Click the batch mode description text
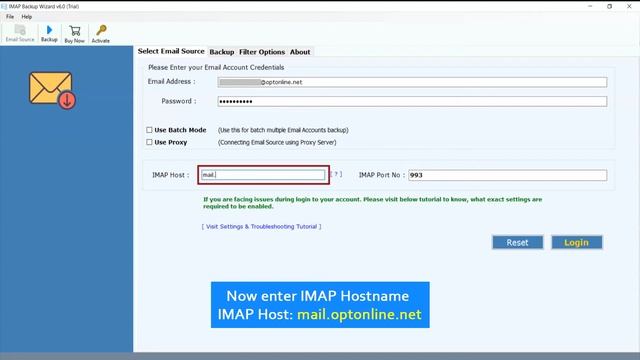 (283, 130)
